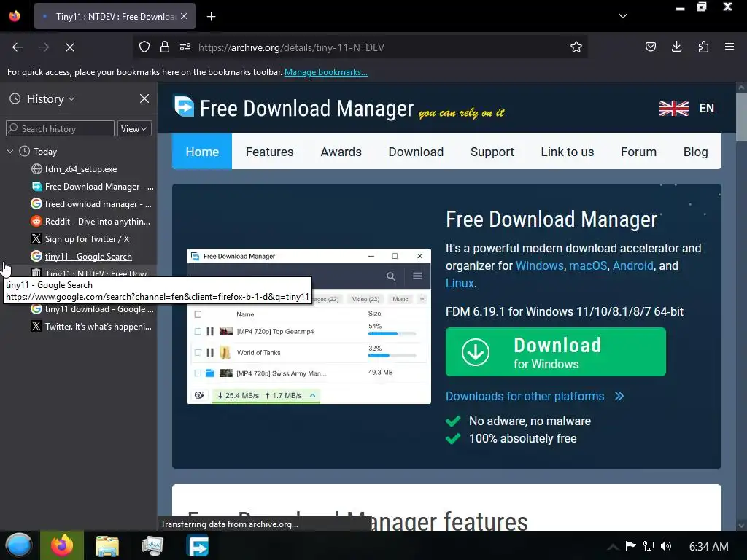
Task: Open site permissions icon in address bar
Action: coord(185,47)
